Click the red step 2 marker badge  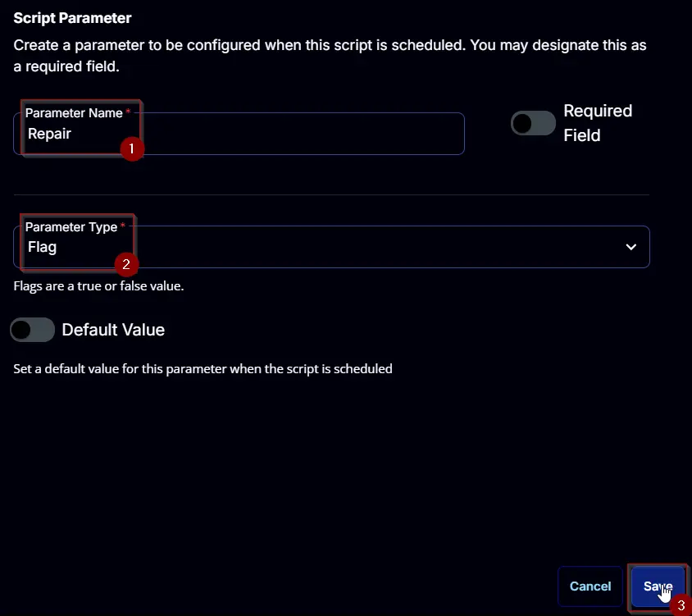coord(126,264)
